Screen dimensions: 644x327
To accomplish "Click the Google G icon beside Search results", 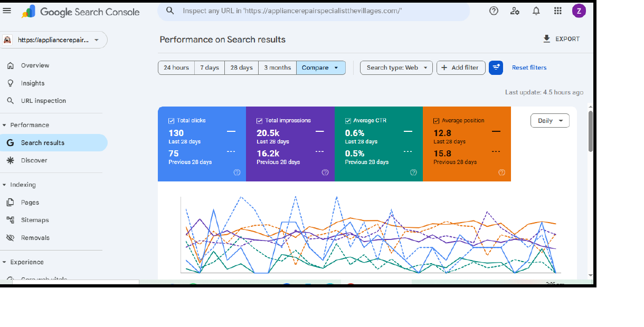I will click(10, 143).
